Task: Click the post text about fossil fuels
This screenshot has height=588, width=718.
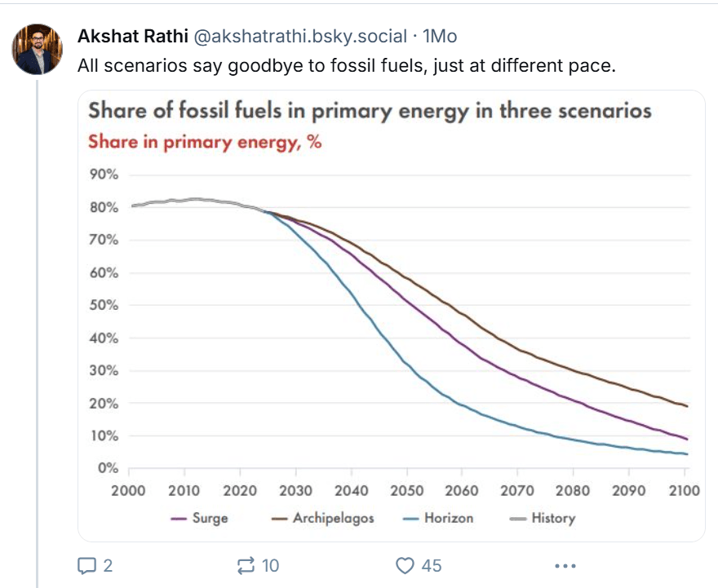Action: click(x=345, y=65)
